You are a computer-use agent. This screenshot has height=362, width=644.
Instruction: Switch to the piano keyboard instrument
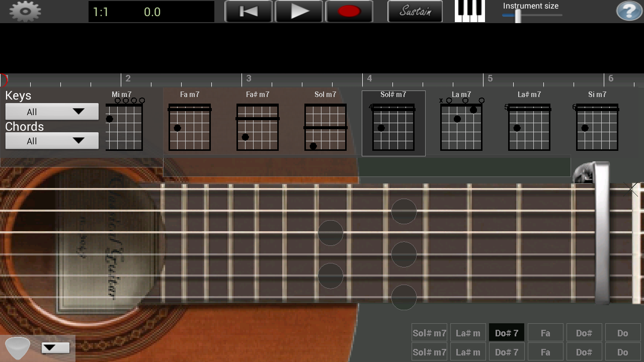click(x=470, y=11)
